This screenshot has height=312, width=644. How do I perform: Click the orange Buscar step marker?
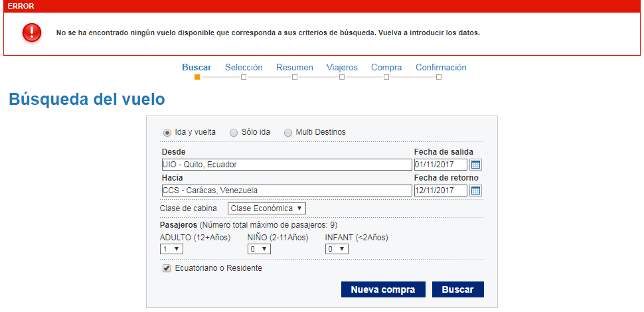[197, 77]
